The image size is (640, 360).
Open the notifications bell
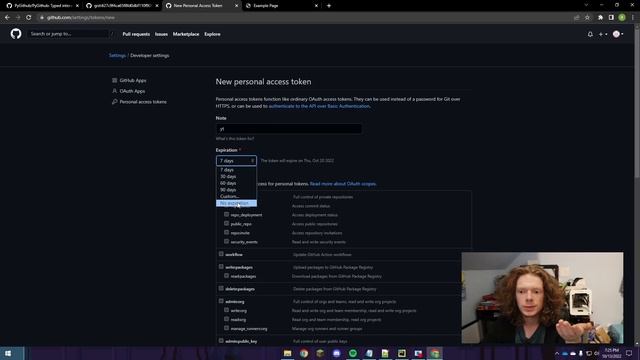(x=590, y=34)
